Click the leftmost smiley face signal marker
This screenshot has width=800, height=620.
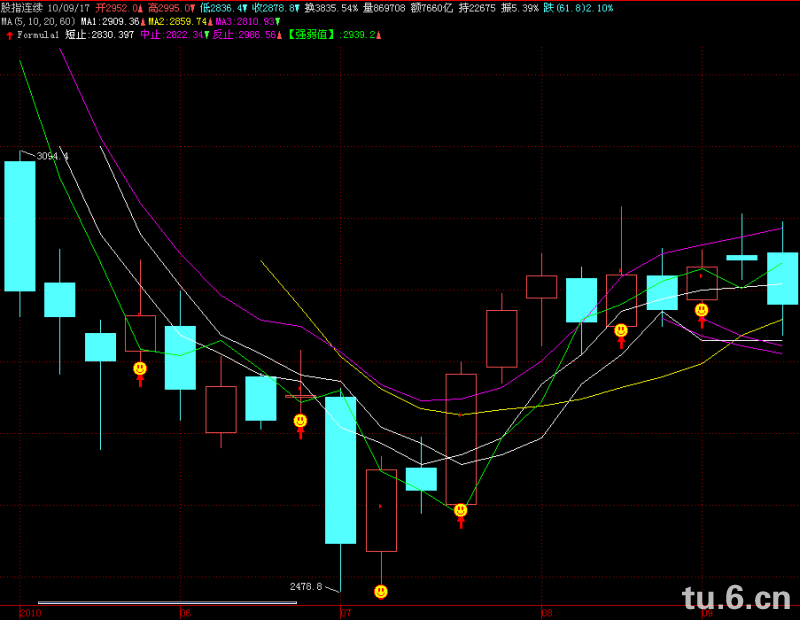click(140, 369)
